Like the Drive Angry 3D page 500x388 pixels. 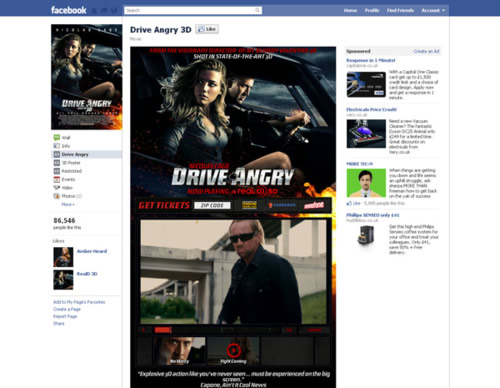point(207,29)
